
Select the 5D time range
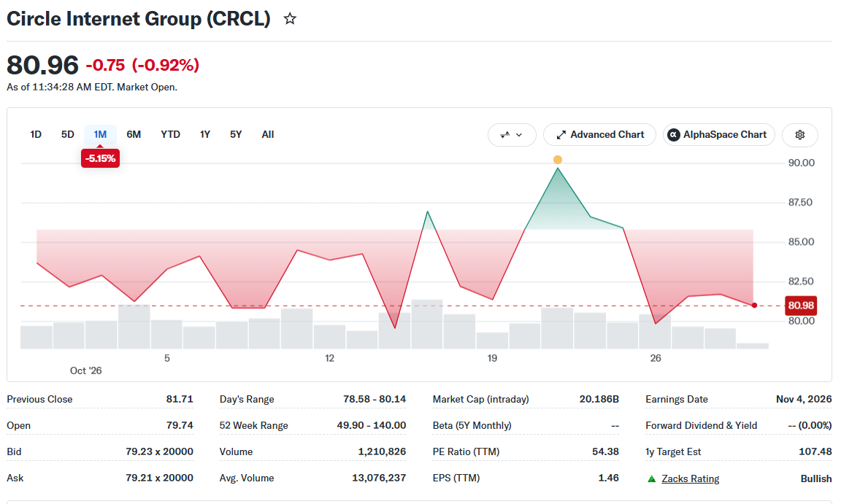coord(68,134)
